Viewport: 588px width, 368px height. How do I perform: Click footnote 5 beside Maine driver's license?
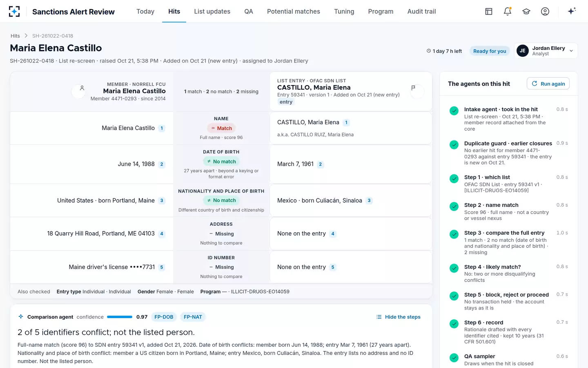pyautogui.click(x=162, y=267)
